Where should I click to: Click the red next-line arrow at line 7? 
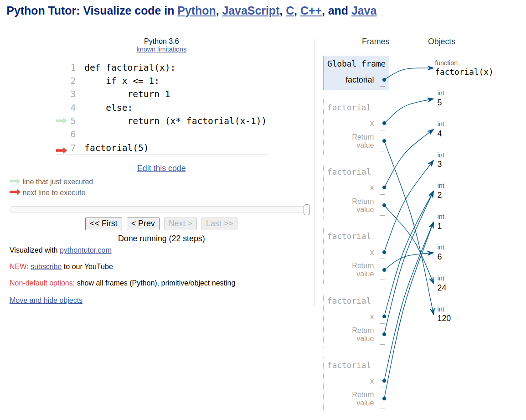coord(61,150)
